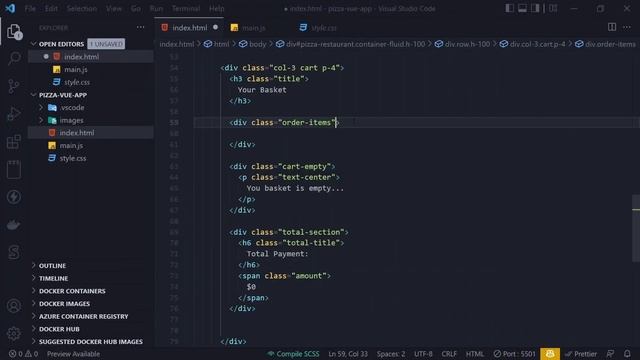Open the Source Control view icon
Viewport: 640px width, 360px height.
point(14,86)
